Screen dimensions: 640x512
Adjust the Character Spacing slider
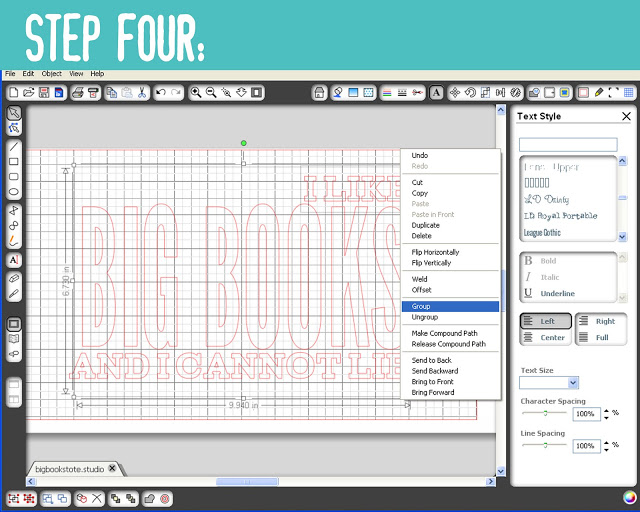tap(545, 413)
